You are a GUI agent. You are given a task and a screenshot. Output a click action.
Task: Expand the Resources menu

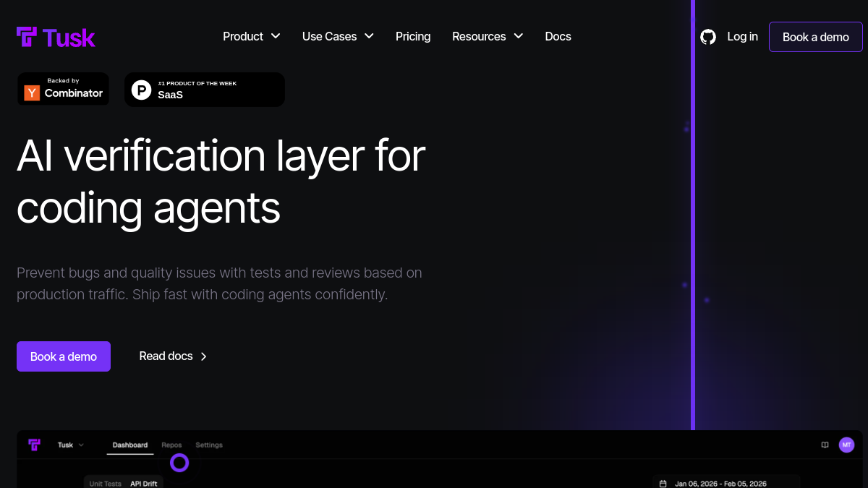tap(488, 36)
